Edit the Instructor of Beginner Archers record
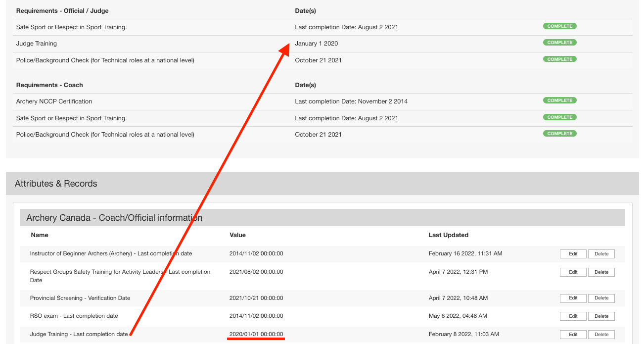The image size is (644, 344). pyautogui.click(x=573, y=254)
